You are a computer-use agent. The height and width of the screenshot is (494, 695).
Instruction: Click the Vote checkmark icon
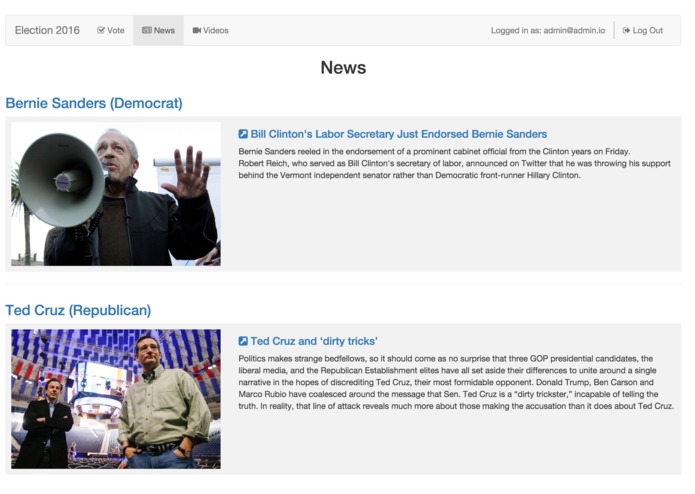pos(101,31)
